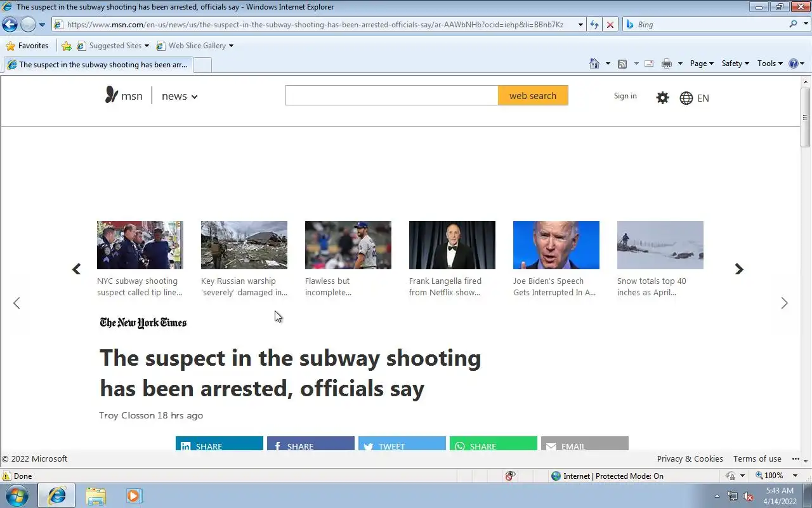The image size is (812, 508).
Task: Click the msn web search input field
Action: click(x=391, y=95)
